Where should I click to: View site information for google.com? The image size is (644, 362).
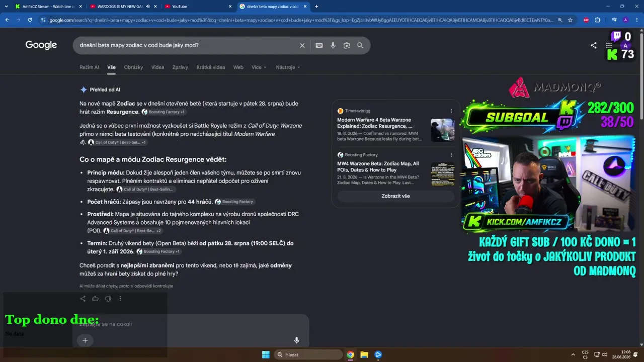pyautogui.click(x=43, y=20)
